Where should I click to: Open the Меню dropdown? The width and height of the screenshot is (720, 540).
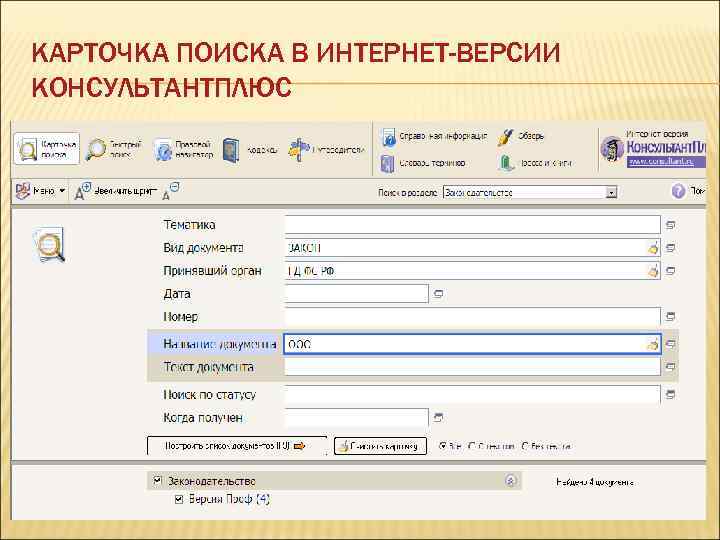pos(40,191)
